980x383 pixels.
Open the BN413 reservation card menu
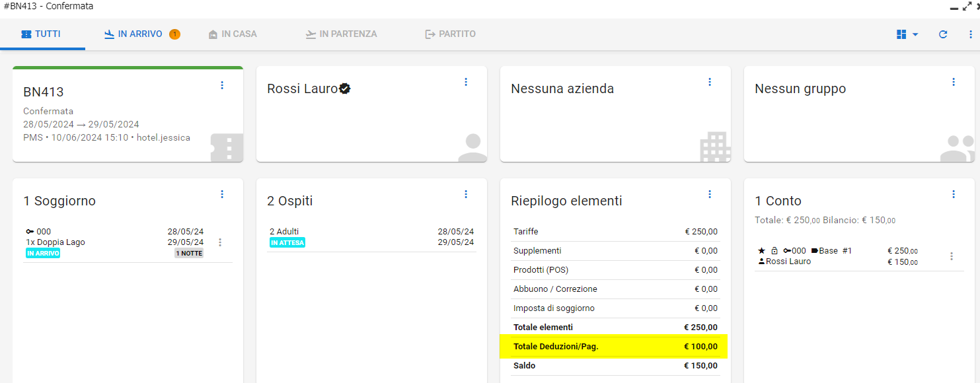[222, 85]
